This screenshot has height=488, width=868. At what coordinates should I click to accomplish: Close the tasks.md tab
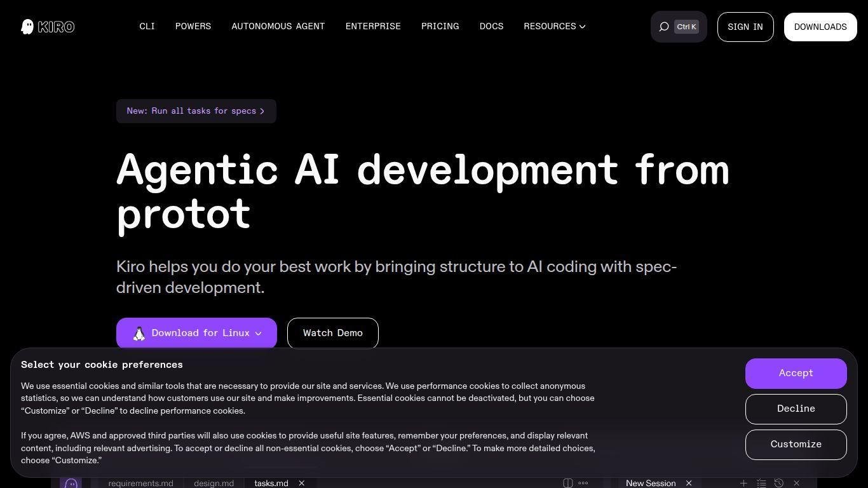pyautogui.click(x=302, y=484)
